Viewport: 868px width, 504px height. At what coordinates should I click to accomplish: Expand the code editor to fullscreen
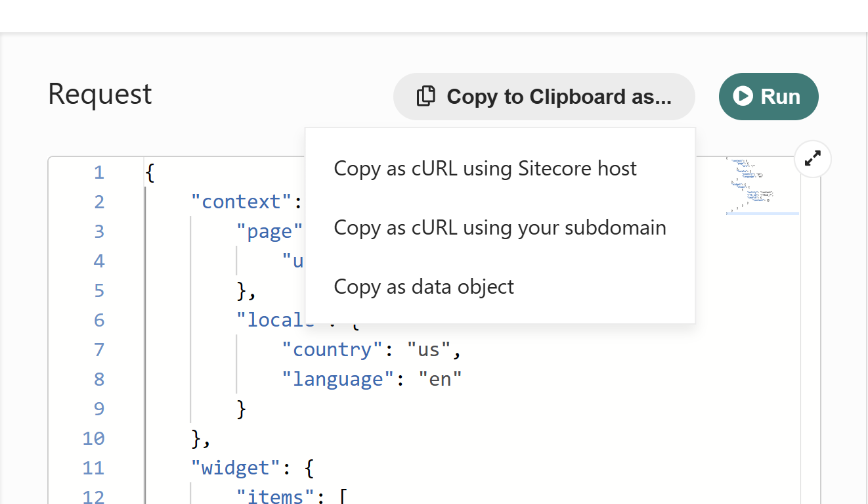tap(813, 158)
